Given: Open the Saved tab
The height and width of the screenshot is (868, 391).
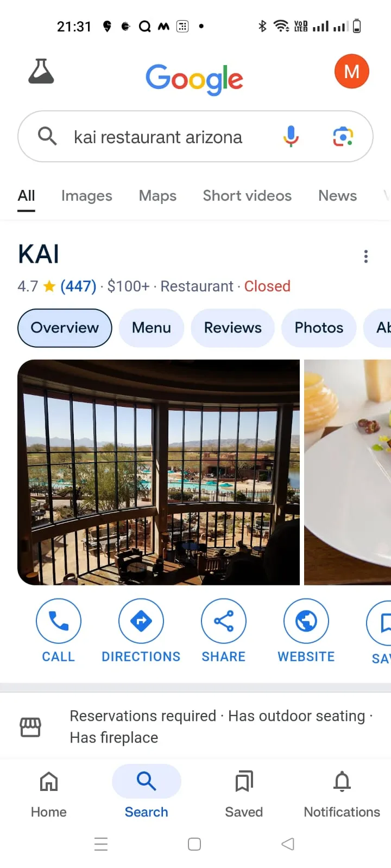Looking at the screenshot, I should (x=244, y=794).
